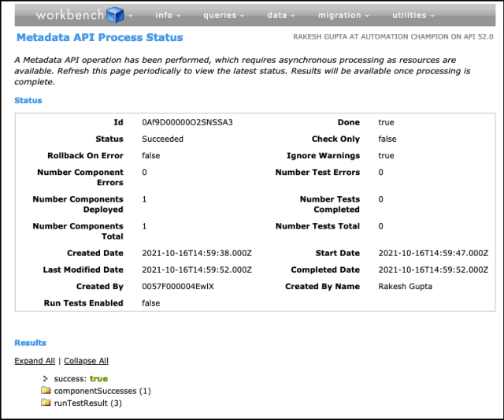Click the Created By value 0057F000004EwlX
This screenshot has height=420, width=504.
178,287
